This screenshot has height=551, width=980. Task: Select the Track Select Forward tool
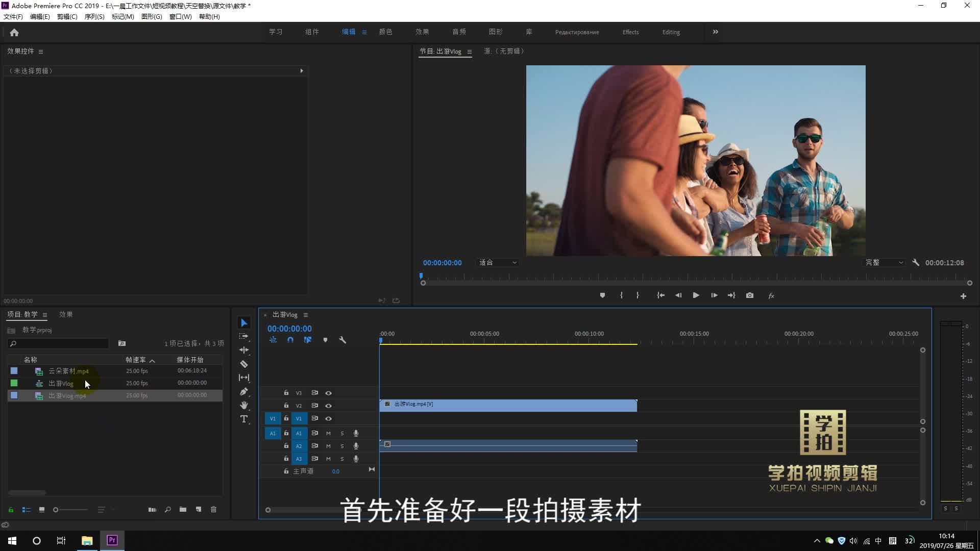tap(244, 336)
